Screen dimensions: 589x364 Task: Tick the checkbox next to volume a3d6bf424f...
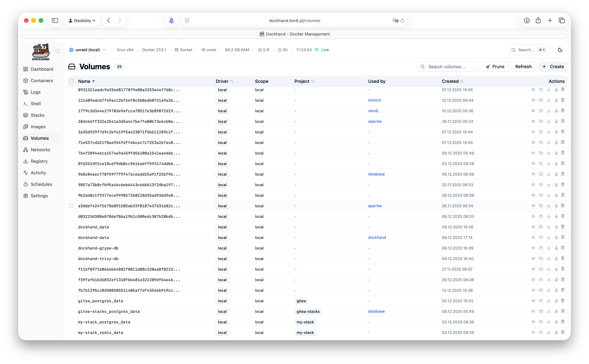coord(72,206)
